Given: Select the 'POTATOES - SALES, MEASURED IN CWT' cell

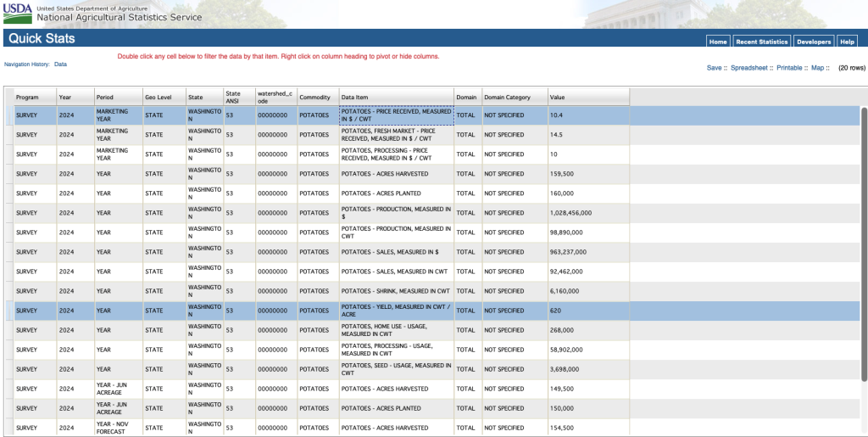Looking at the screenshot, I should [x=397, y=272].
